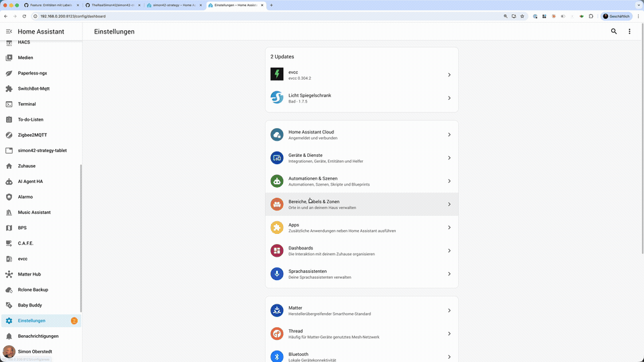
Task: Click the Einstellungen gear in sidebar
Action: coord(9,320)
